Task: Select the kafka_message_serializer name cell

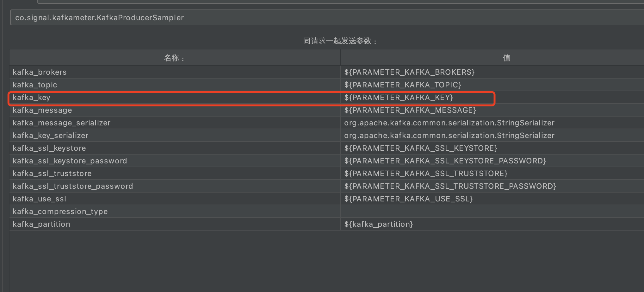Action: (175, 123)
